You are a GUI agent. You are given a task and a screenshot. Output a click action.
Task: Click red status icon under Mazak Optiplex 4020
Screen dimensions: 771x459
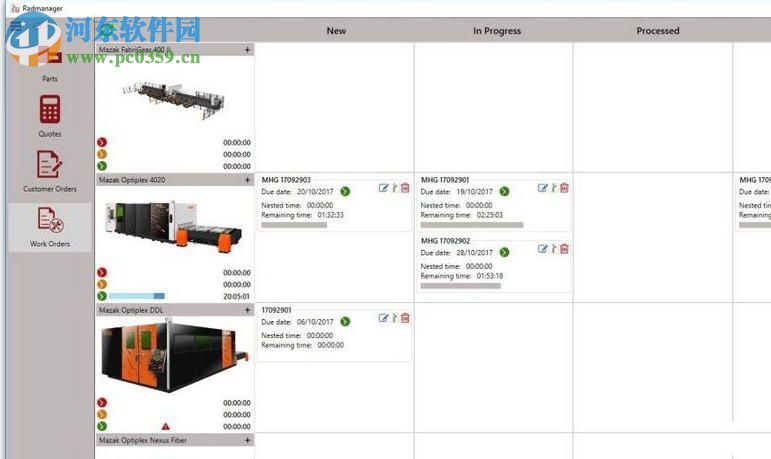(102, 273)
